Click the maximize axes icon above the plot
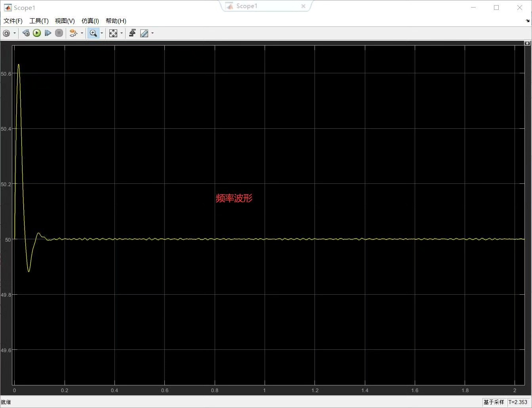The image size is (532, 408). tap(527, 43)
